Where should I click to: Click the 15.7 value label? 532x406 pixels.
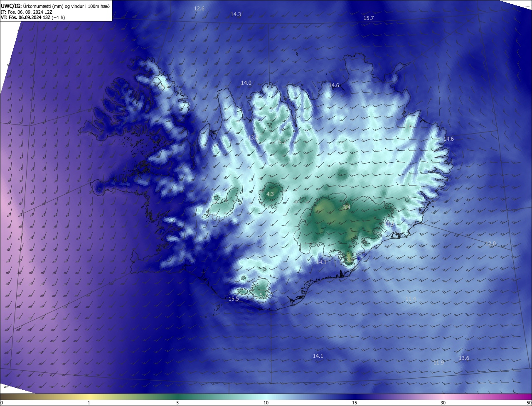(369, 18)
